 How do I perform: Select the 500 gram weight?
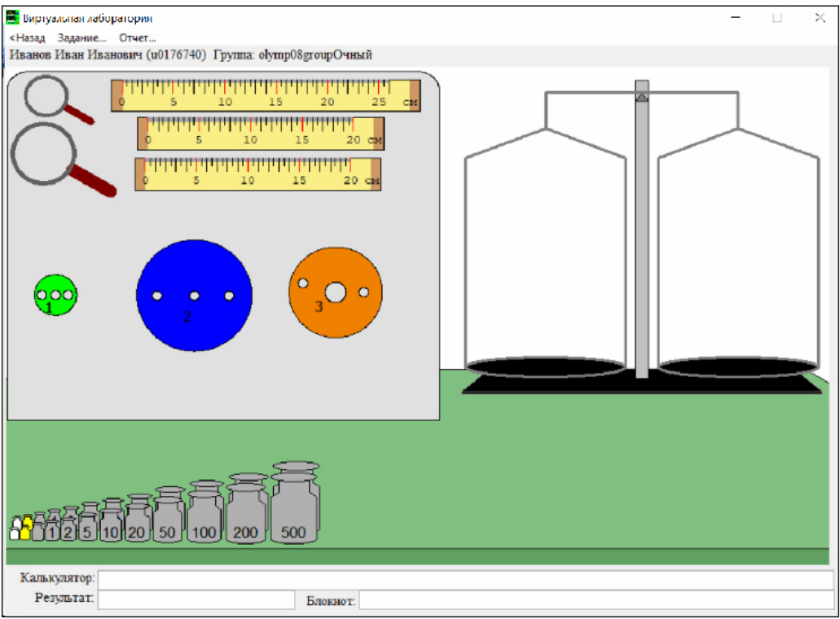295,503
